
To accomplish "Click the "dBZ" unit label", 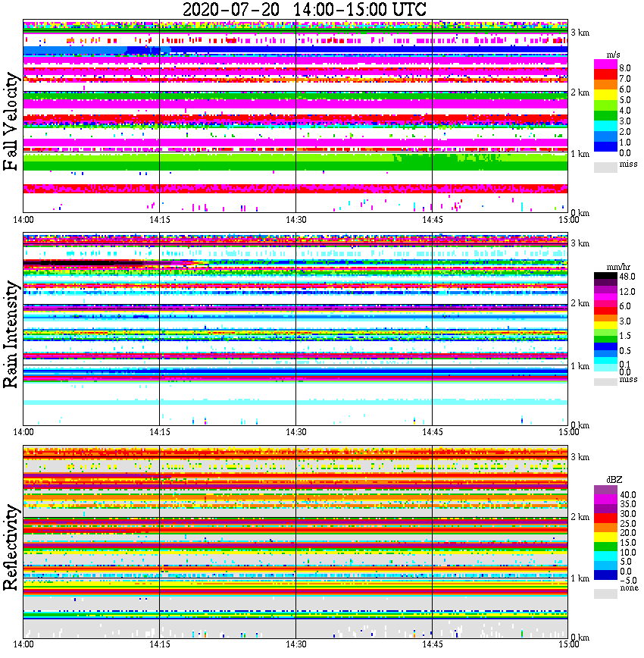I will pyautogui.click(x=614, y=479).
